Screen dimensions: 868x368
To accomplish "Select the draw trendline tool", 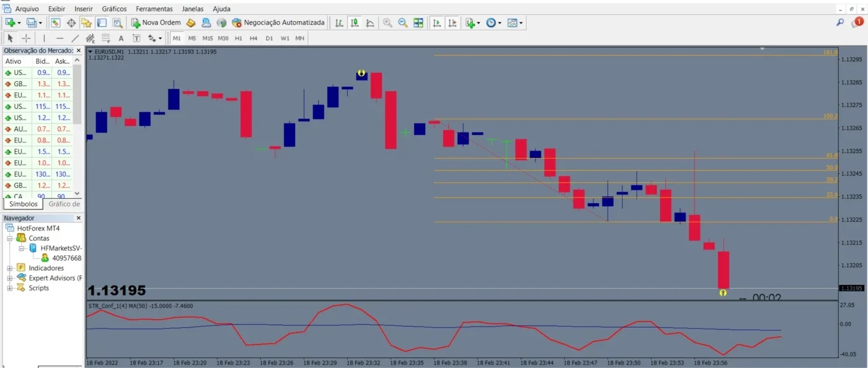I will (x=76, y=38).
